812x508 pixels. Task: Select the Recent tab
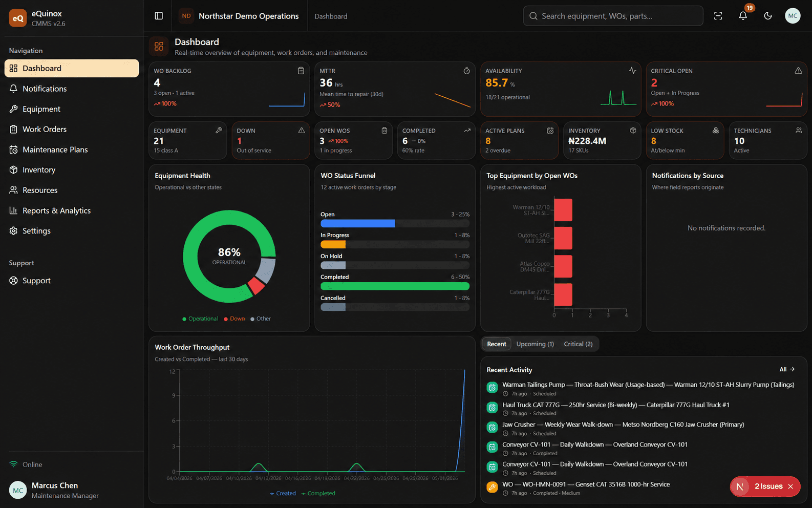[x=497, y=344]
